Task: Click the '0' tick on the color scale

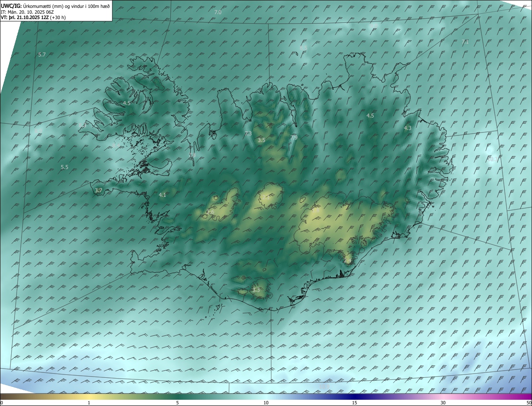Action: point(2,403)
